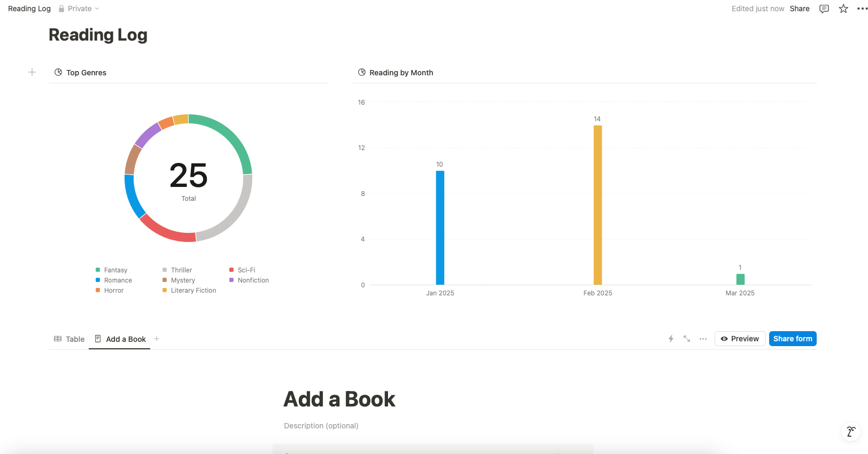Click the Top Genres chart title
Image resolution: width=868 pixels, height=454 pixels.
86,73
